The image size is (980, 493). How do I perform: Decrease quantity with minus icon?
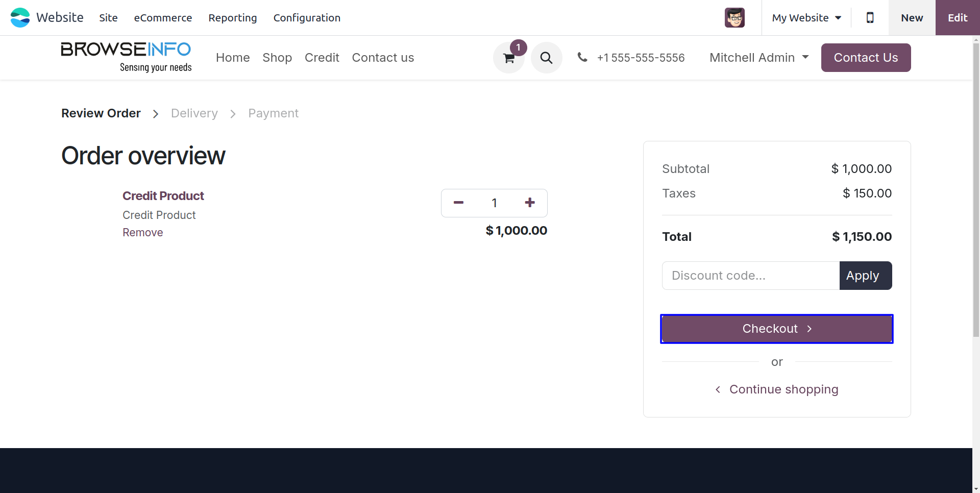458,203
